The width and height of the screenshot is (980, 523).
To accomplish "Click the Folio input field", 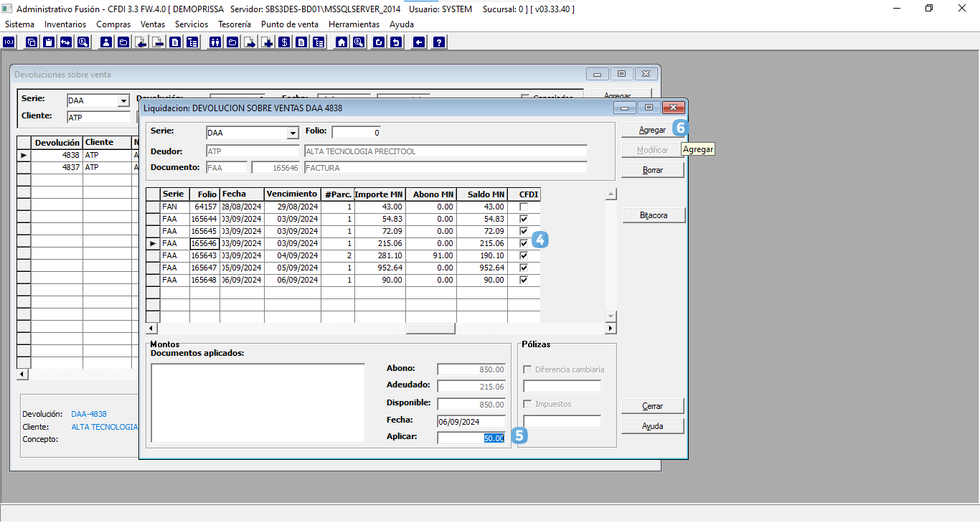I will click(357, 133).
